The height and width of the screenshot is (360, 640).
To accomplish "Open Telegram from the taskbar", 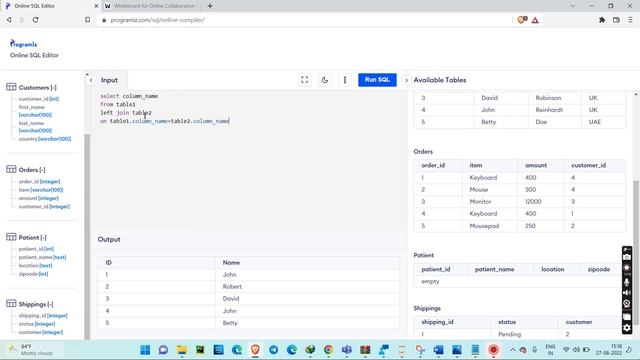I will [273, 350].
